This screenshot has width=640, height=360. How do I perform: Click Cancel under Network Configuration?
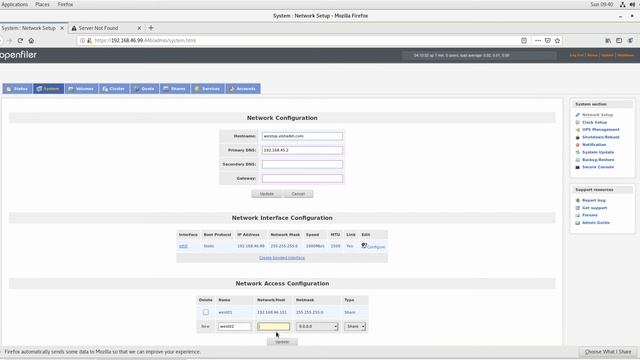click(298, 194)
